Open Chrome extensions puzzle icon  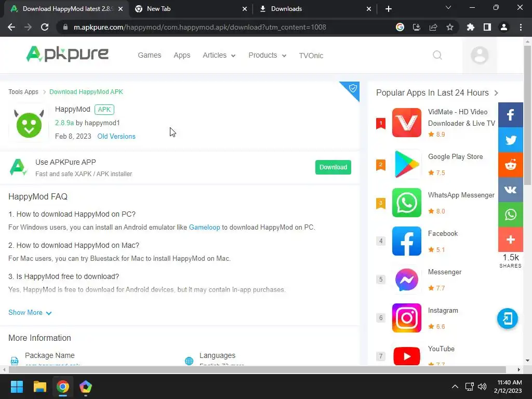pos(471,27)
